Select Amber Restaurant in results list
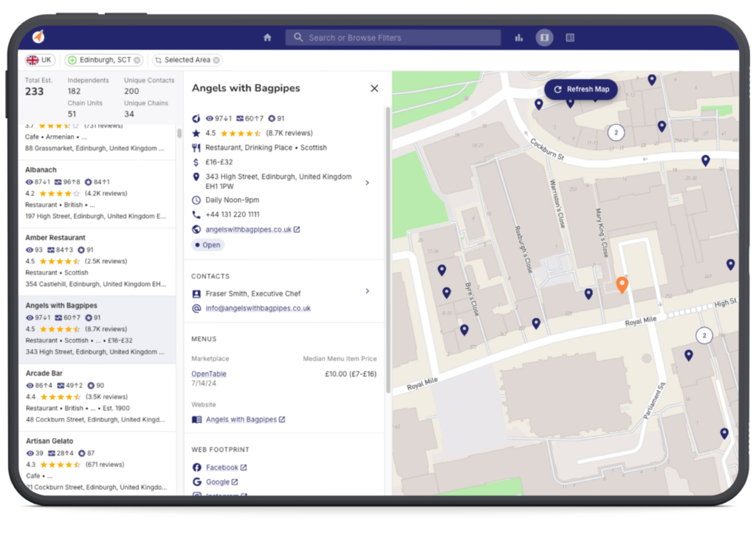The width and height of the screenshot is (756, 534). pos(55,238)
